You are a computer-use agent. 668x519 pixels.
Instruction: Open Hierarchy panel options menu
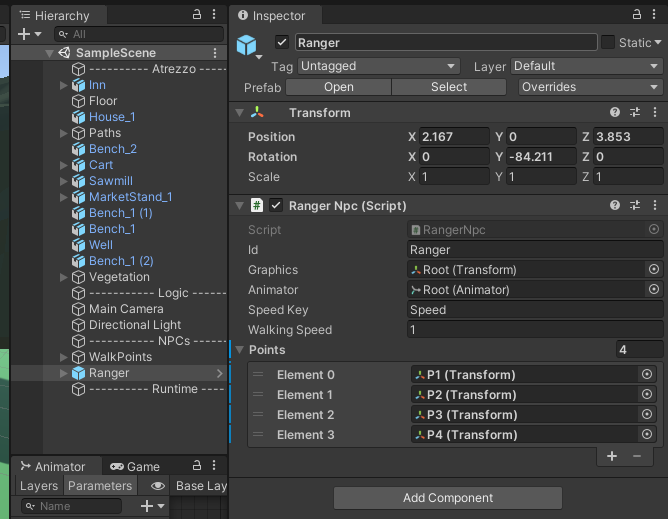click(x=214, y=14)
